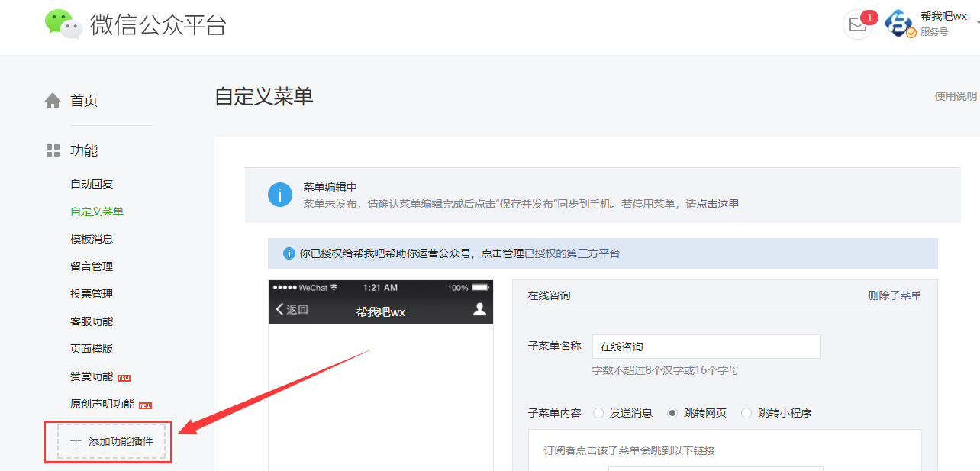The image size is (980, 471).
Task: Click the 帮我吧wx account avatar
Action: (x=899, y=24)
